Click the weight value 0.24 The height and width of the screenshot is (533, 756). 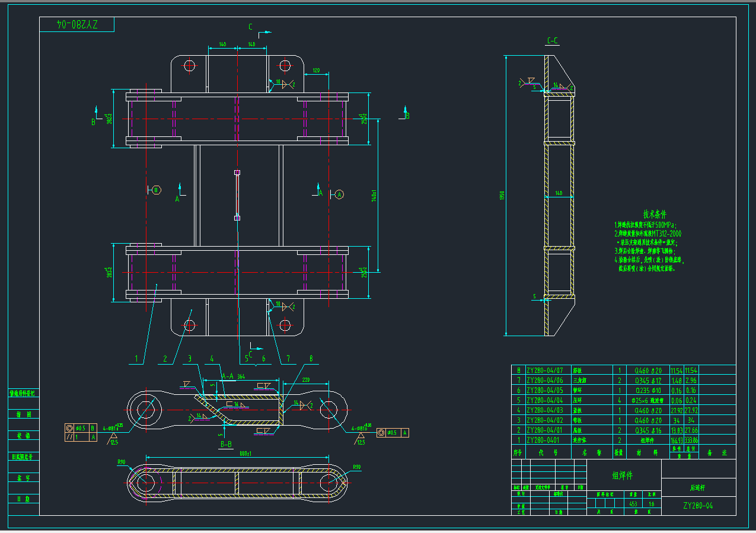[x=691, y=400]
